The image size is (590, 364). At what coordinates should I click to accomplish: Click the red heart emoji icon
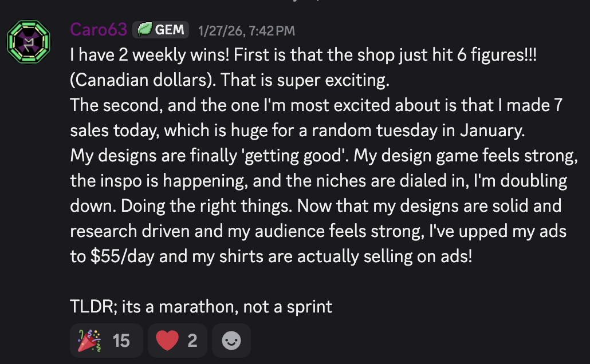[167, 341]
